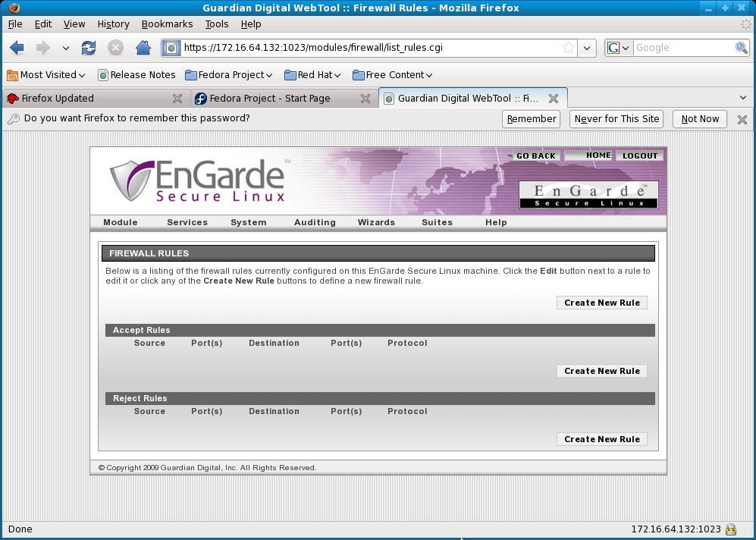Click LOGOUT in EnGarde header
The height and width of the screenshot is (540, 756).
[640, 155]
